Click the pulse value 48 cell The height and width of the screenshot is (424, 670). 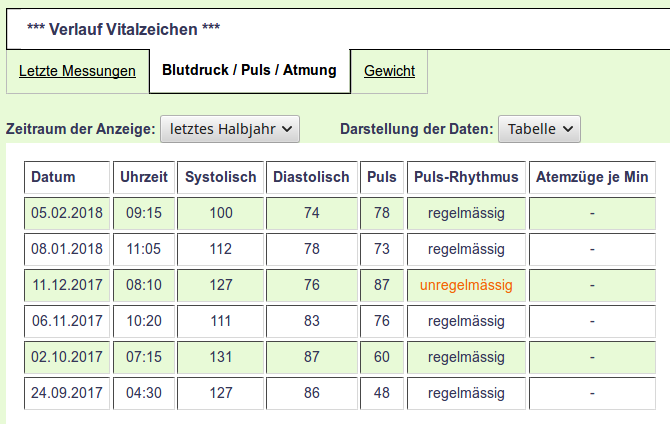pyautogui.click(x=382, y=393)
